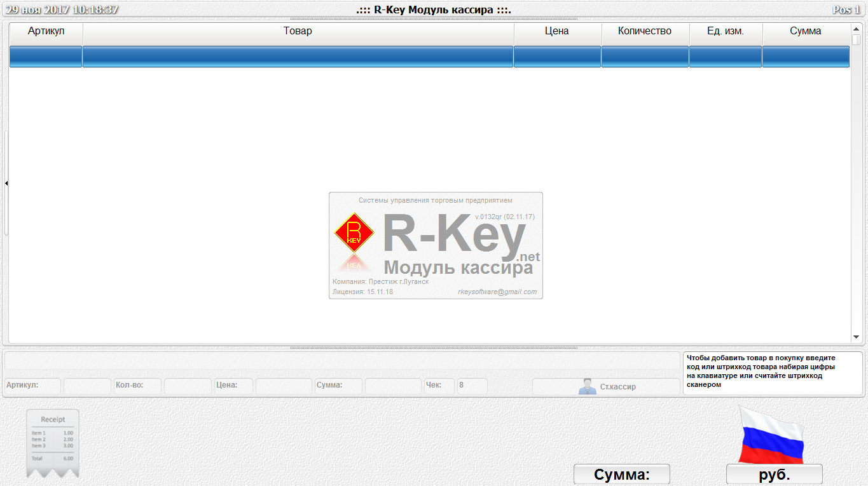Click the Ед. изм. column header

click(x=726, y=31)
